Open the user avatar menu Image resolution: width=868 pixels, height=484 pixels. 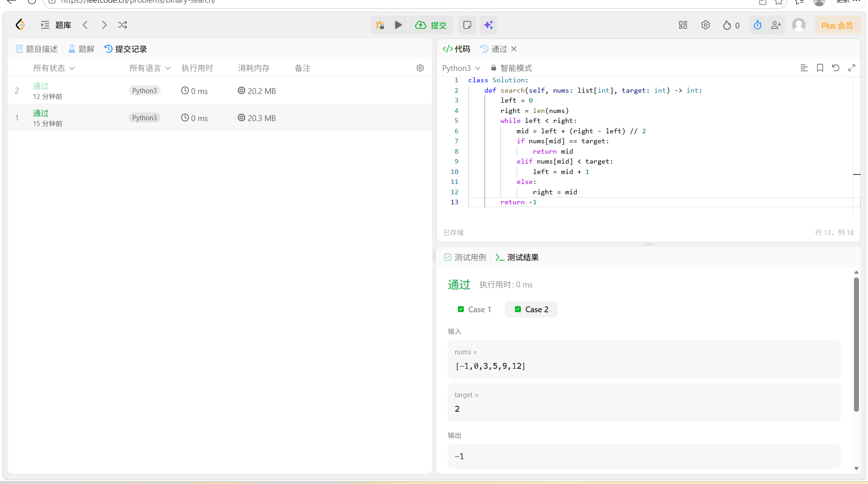(x=799, y=25)
